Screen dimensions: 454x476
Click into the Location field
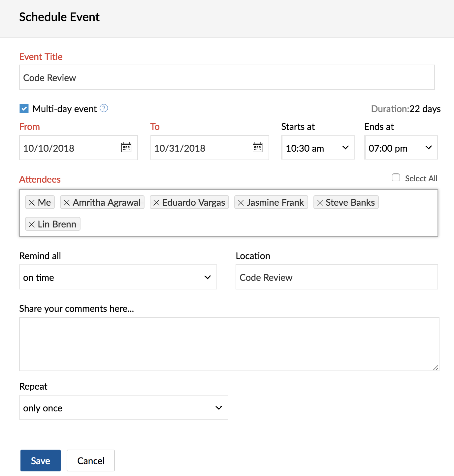337,277
